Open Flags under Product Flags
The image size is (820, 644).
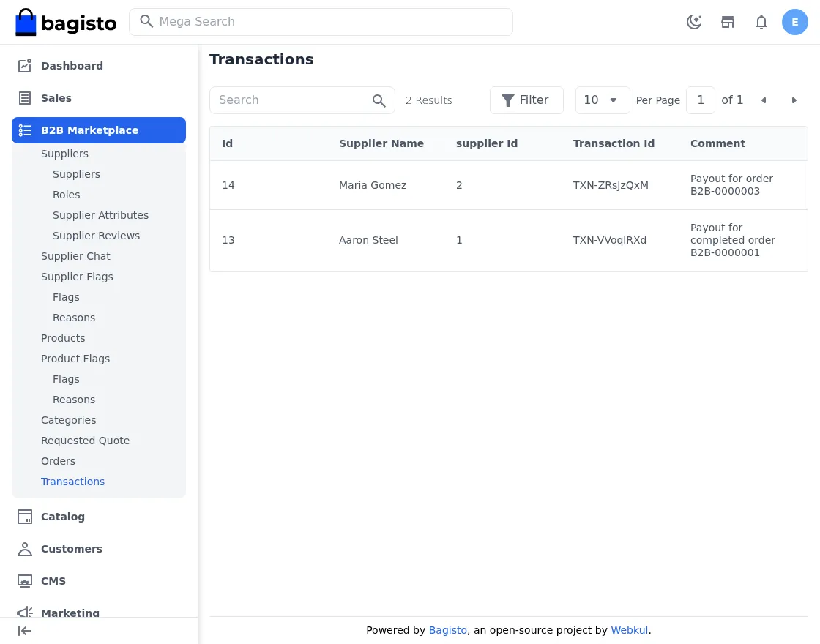[66, 379]
